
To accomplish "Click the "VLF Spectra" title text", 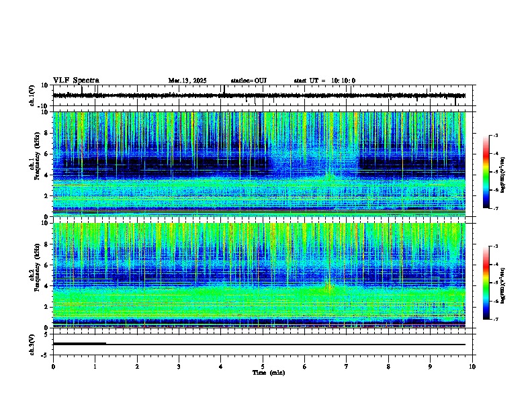I will click(x=76, y=81).
